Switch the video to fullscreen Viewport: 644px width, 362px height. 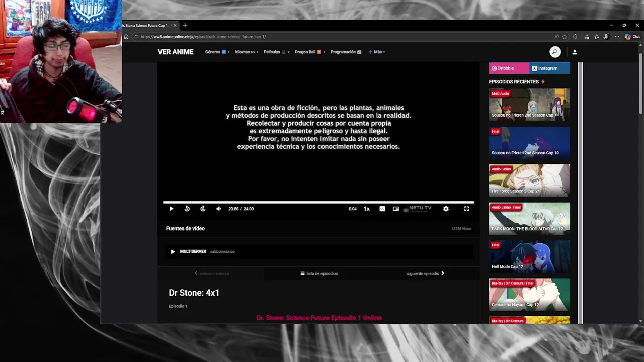(466, 209)
